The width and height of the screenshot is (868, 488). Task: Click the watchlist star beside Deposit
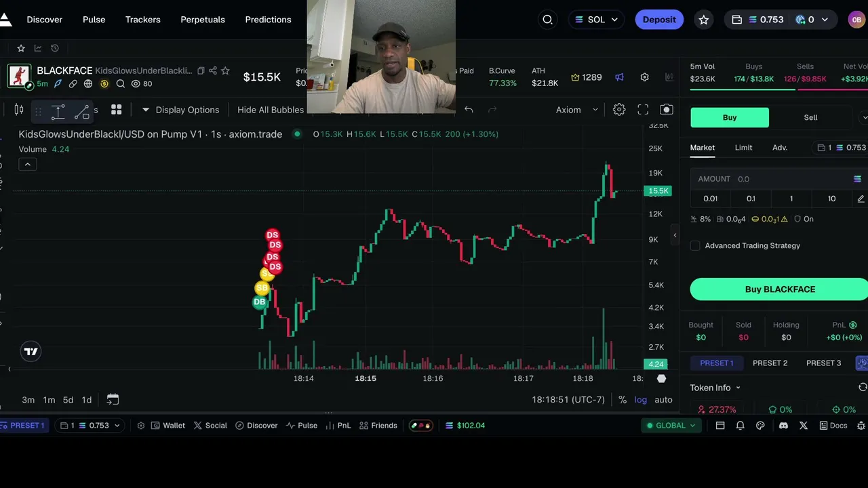click(704, 20)
